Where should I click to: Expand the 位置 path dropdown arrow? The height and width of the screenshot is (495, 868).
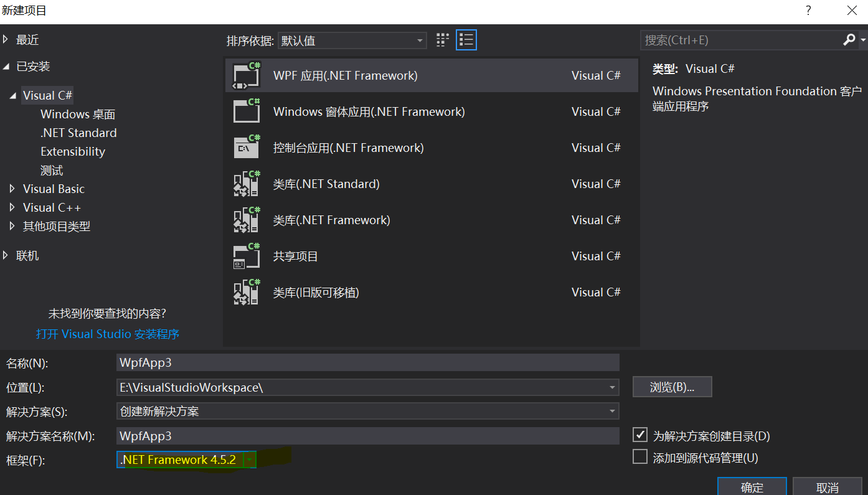(612, 387)
